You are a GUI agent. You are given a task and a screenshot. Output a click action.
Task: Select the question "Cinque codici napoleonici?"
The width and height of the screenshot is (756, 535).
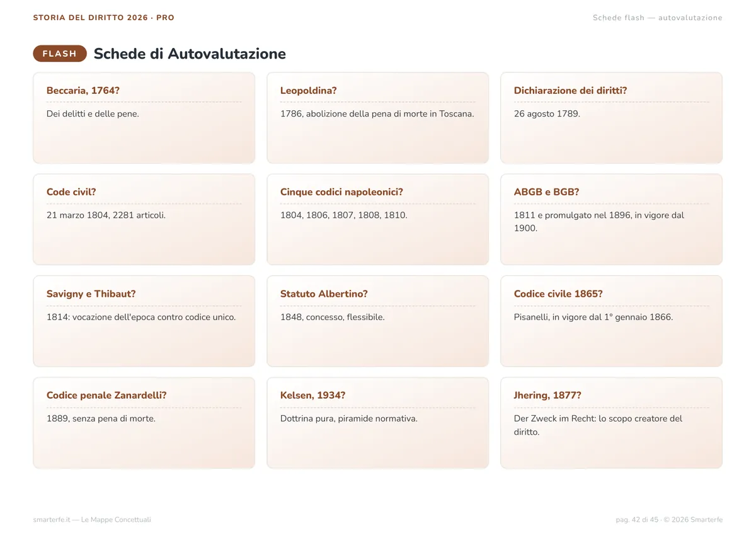click(341, 192)
